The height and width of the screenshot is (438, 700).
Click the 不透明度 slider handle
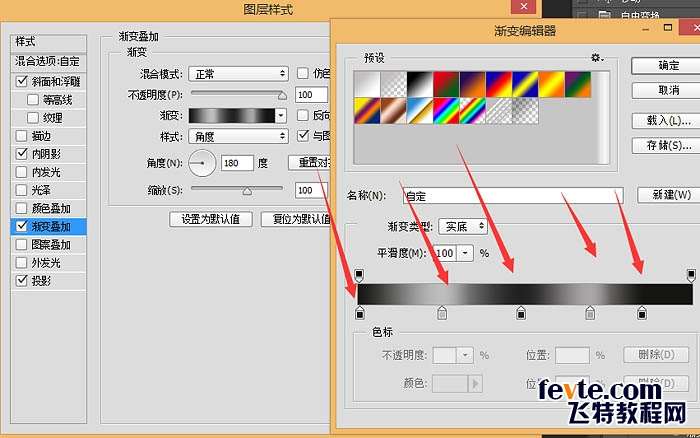283,95
